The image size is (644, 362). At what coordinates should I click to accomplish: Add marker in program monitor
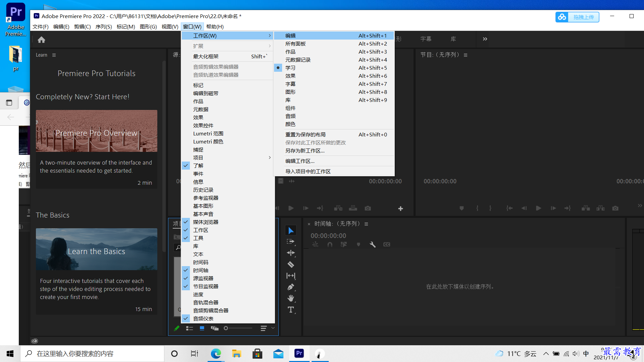tap(462, 208)
